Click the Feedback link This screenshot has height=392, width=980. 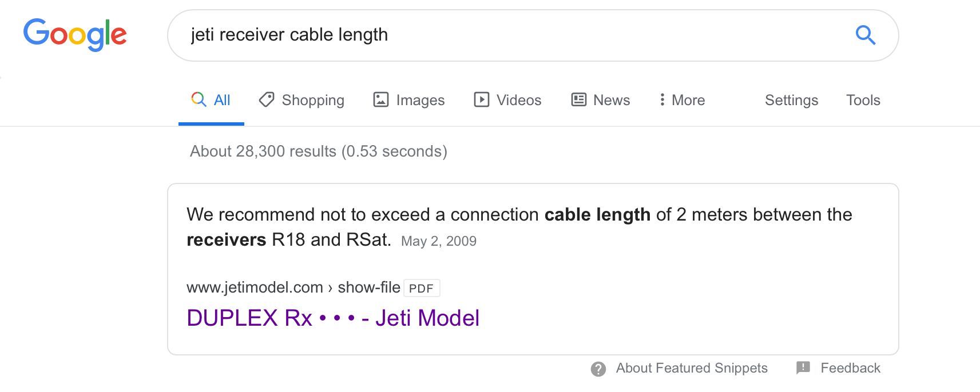click(x=850, y=368)
